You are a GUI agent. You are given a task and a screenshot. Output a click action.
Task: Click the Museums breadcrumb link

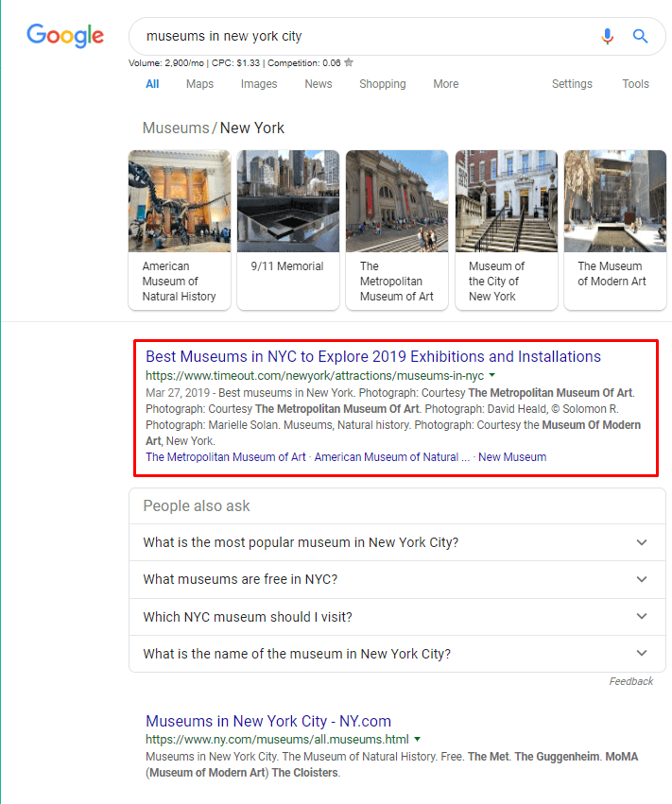(176, 128)
